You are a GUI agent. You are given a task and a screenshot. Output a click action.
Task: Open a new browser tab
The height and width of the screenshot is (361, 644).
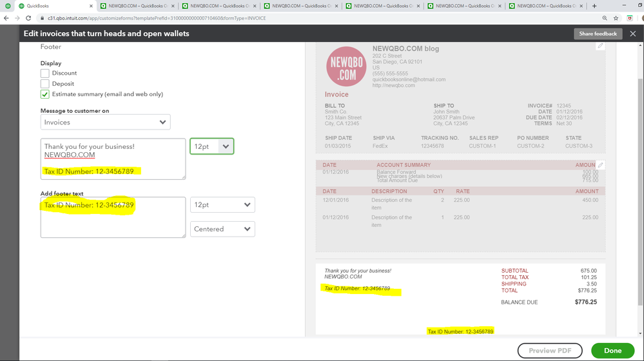(x=594, y=6)
